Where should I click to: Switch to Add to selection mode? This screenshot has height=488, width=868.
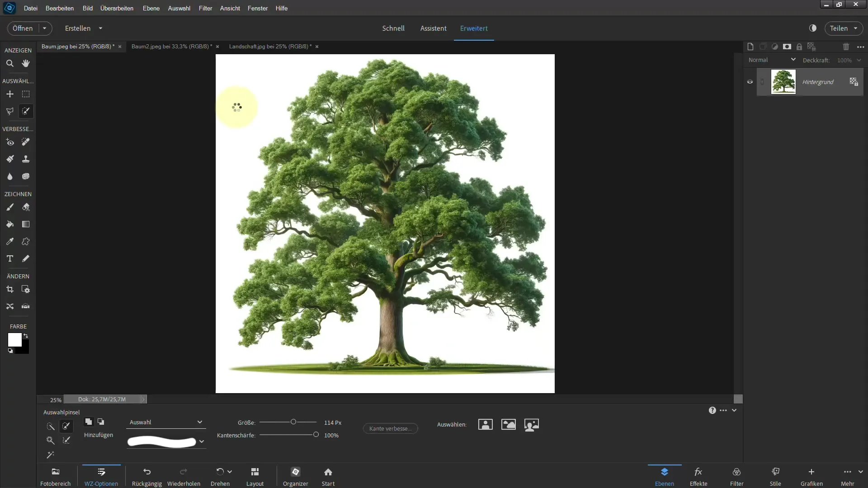pyautogui.click(x=89, y=422)
